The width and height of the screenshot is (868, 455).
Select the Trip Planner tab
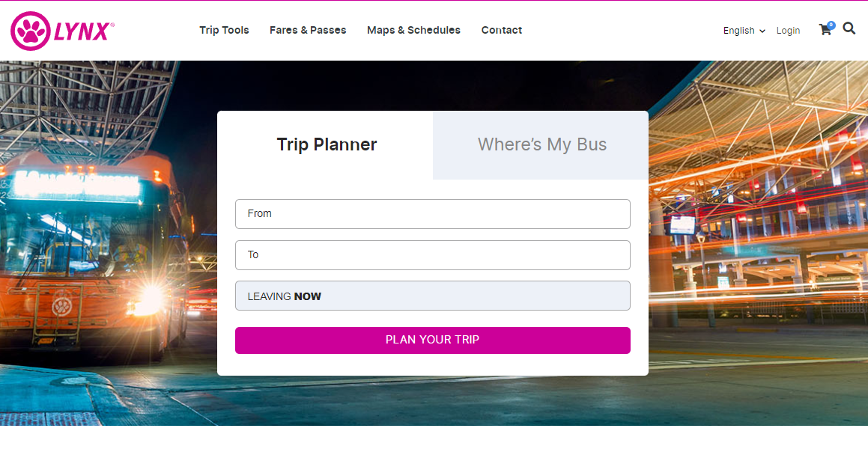pyautogui.click(x=327, y=145)
